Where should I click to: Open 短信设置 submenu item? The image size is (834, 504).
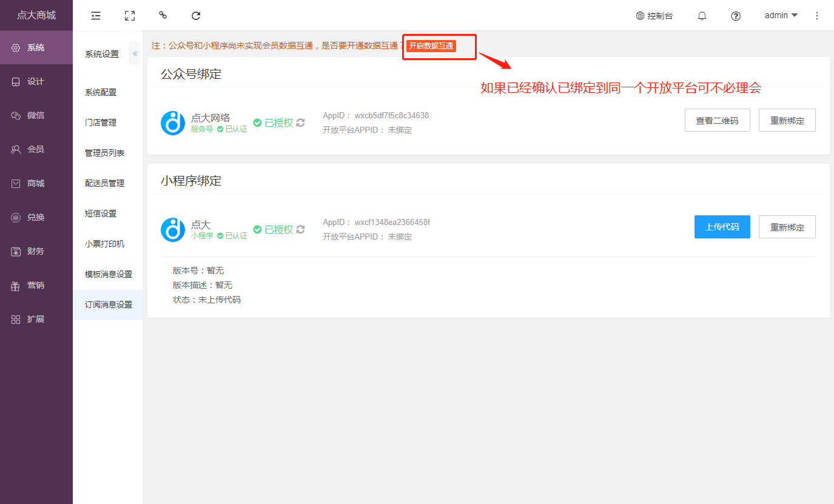tap(108, 213)
